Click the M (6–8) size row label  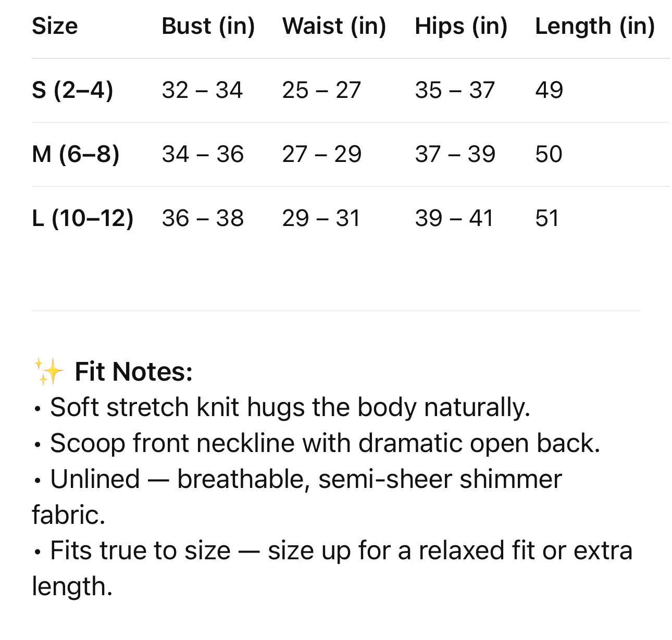[x=76, y=154]
